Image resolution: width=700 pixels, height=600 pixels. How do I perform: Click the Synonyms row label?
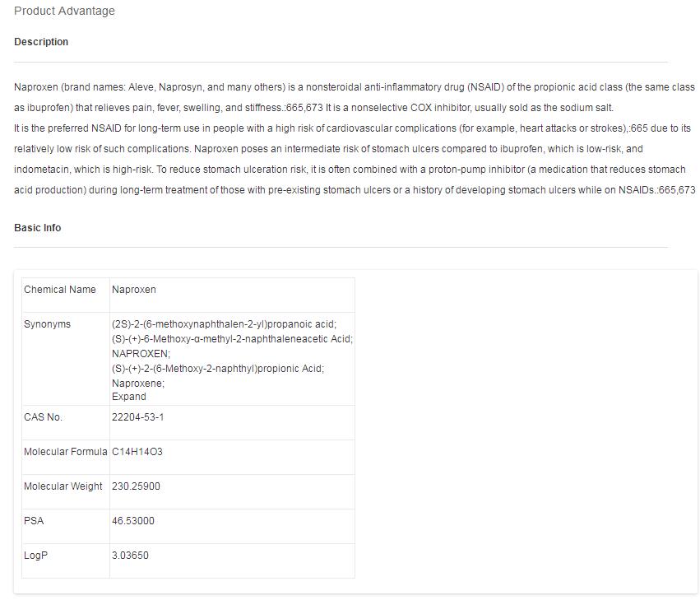[x=47, y=324]
